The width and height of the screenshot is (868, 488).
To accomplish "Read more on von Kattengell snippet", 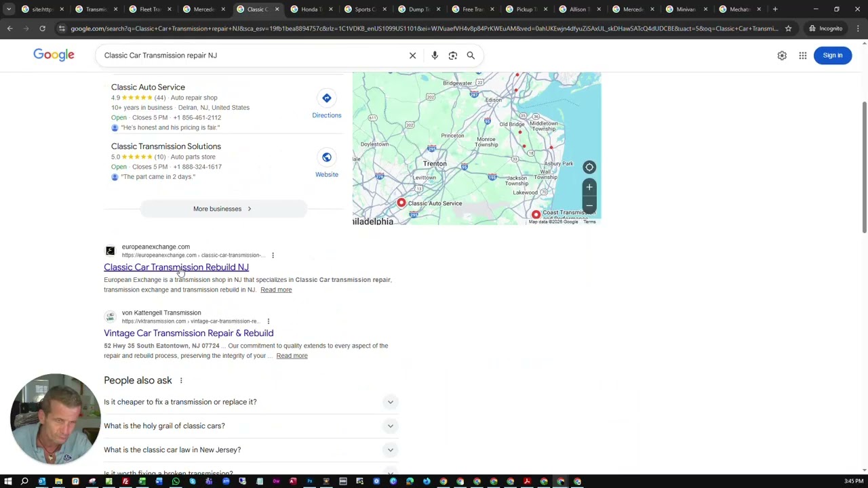I will click(292, 356).
